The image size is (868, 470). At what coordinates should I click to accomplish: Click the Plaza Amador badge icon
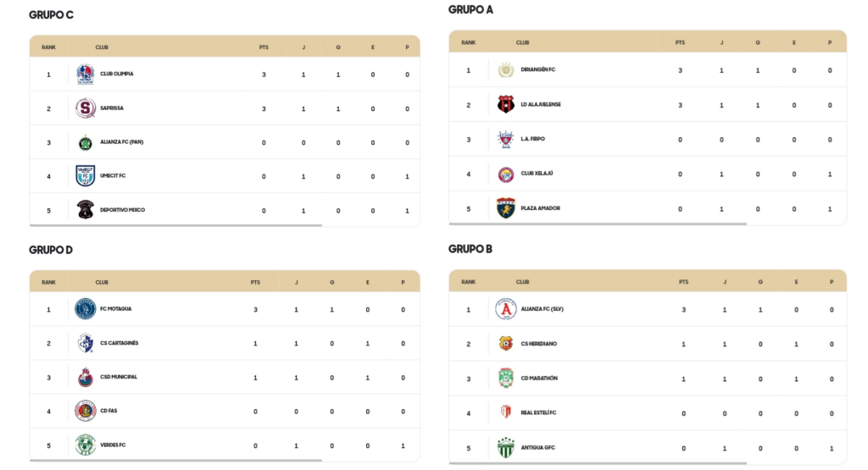505,208
